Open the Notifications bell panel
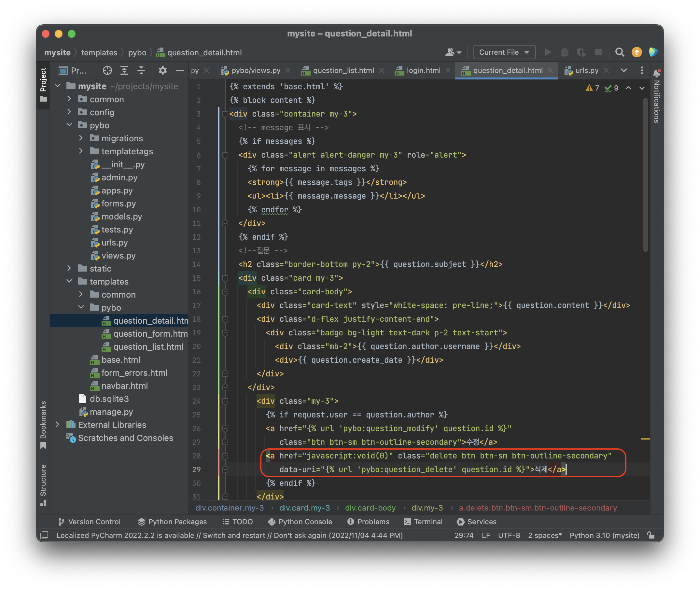700x590 pixels. tap(656, 74)
